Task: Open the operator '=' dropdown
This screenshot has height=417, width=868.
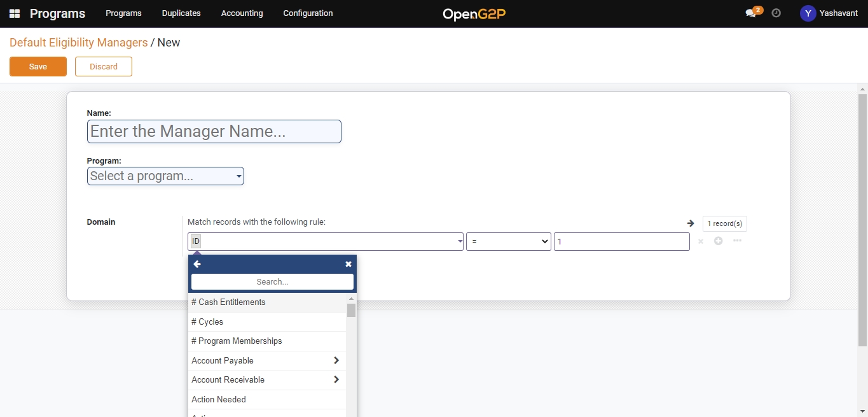Action: click(508, 242)
